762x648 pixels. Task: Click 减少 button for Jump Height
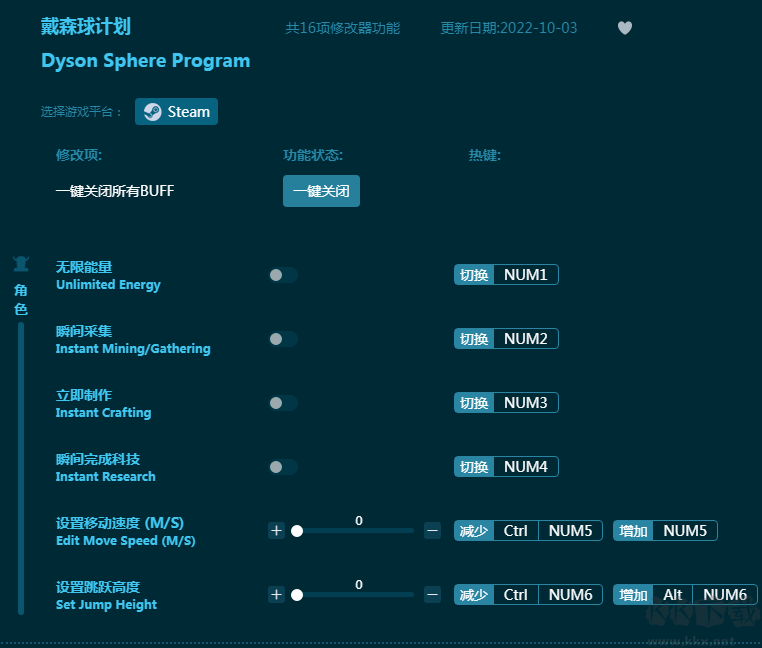click(474, 595)
